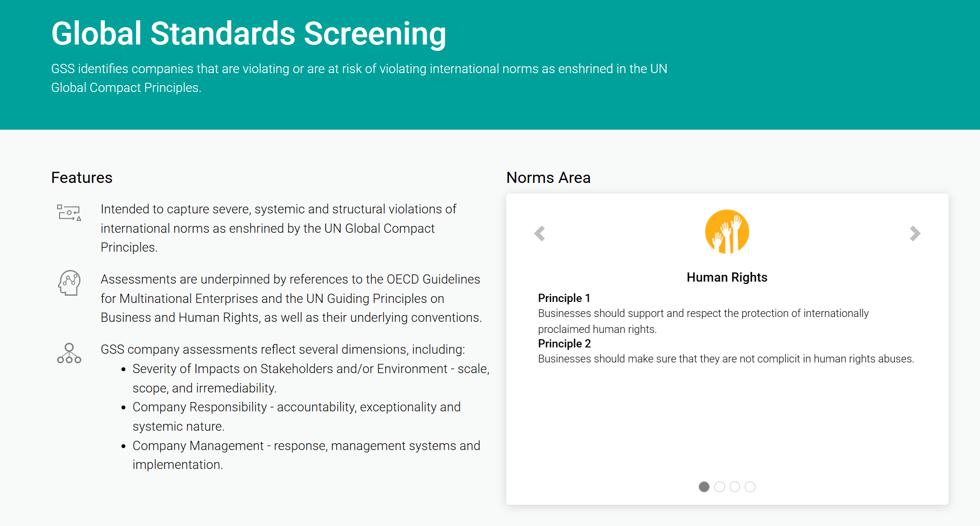Image resolution: width=980 pixels, height=526 pixels.
Task: Click the head with graph icon
Action: pyautogui.click(x=69, y=283)
